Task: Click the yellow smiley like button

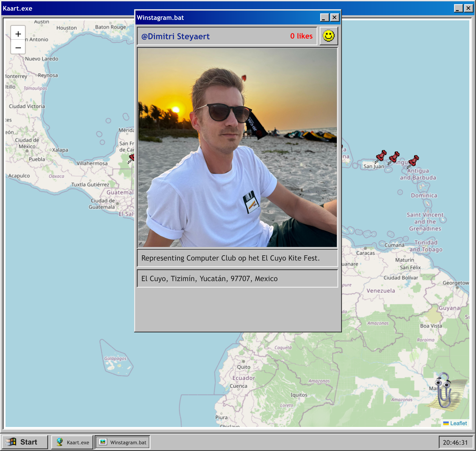Action: click(x=328, y=36)
